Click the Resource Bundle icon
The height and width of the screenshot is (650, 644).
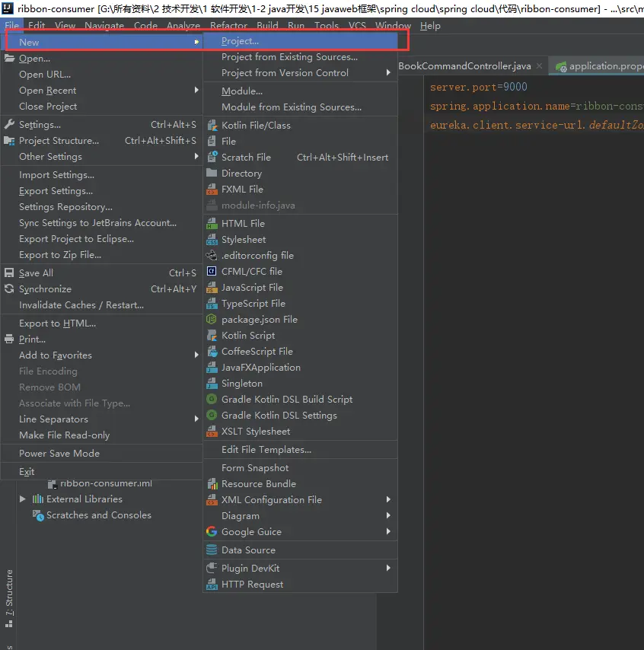pyautogui.click(x=212, y=484)
